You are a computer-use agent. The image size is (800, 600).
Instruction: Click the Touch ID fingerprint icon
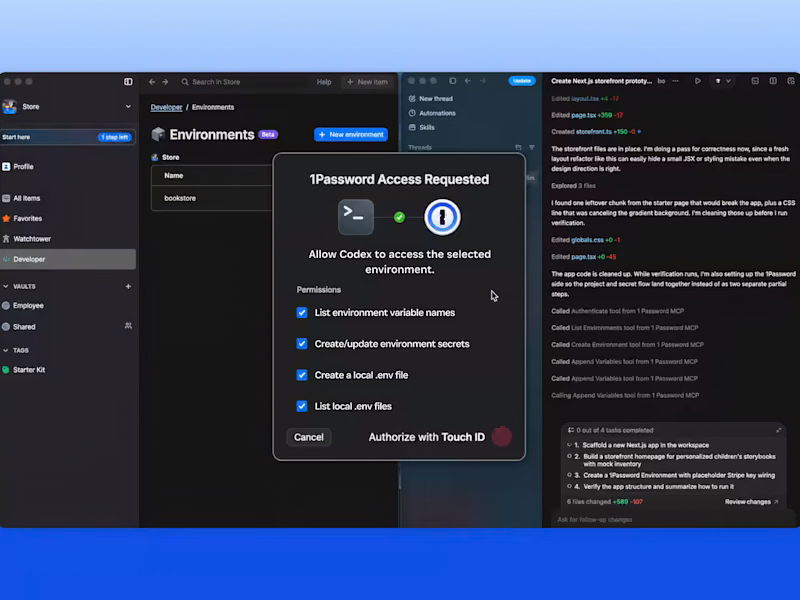(502, 437)
